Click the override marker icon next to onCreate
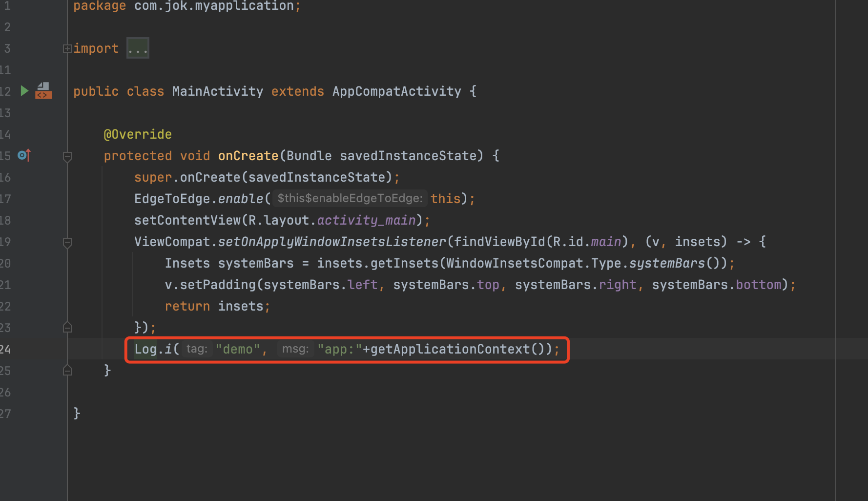The width and height of the screenshot is (868, 501). (x=24, y=155)
